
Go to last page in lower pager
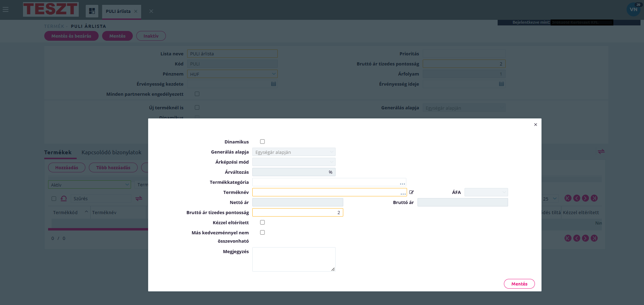[594, 238]
